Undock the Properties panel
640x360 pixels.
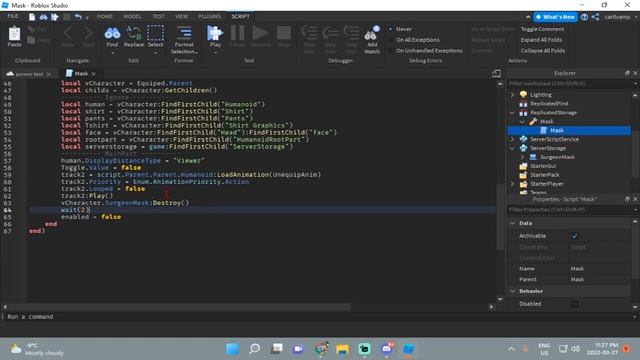pos(627,199)
